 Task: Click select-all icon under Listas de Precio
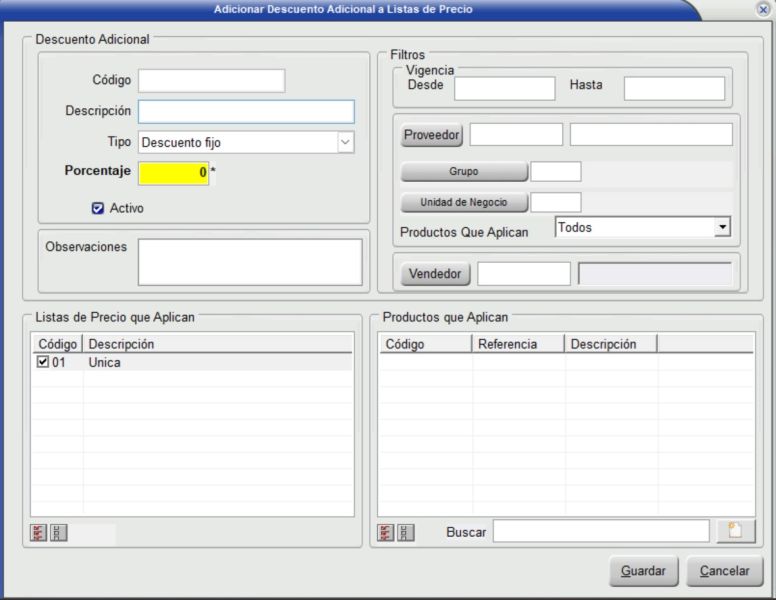coord(39,533)
